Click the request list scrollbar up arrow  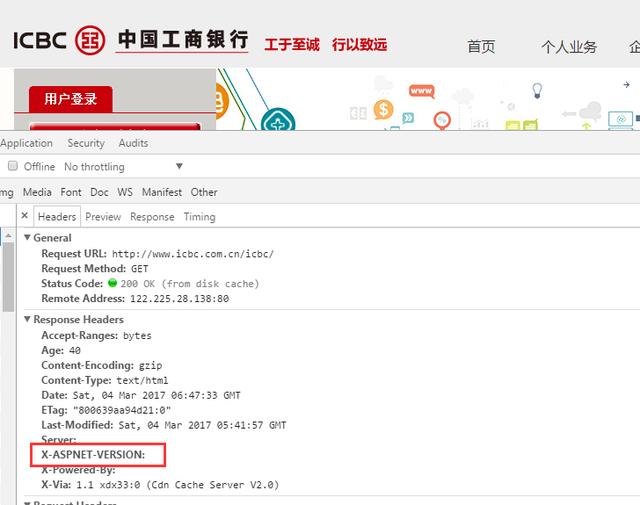(x=8, y=236)
